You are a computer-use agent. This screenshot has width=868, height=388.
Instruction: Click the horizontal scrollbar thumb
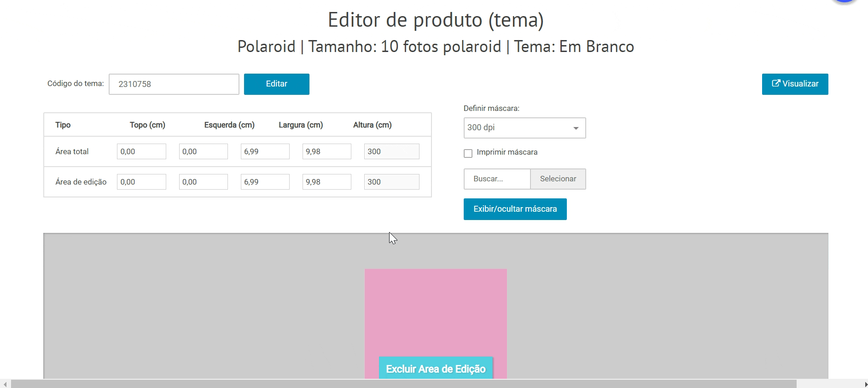[x=404, y=384]
